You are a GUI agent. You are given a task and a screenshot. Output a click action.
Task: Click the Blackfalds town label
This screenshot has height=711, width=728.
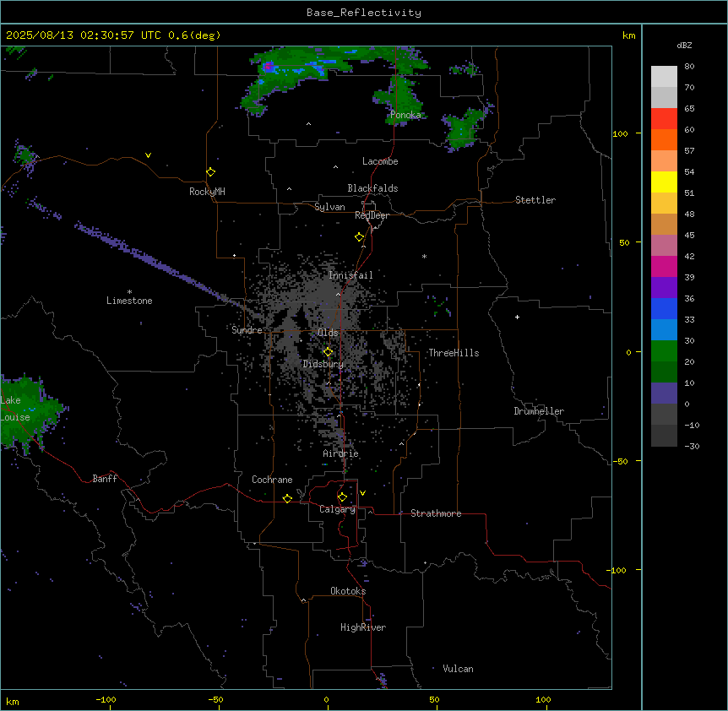tap(372, 188)
